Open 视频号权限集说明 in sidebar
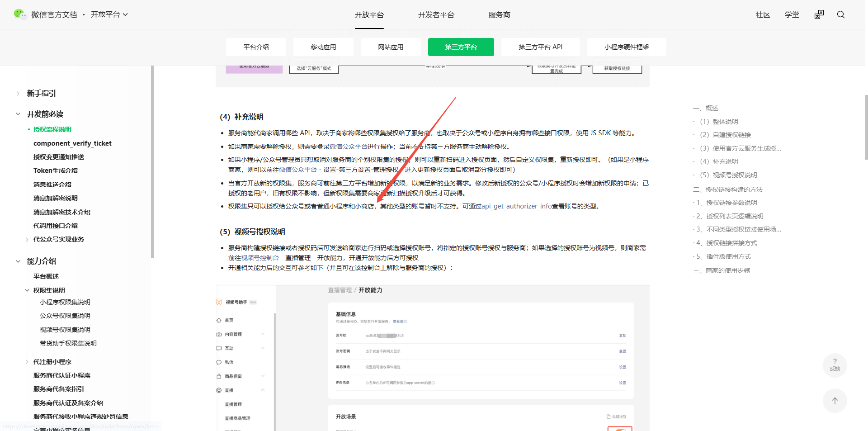Screen dimensions: 868x431 65,330
